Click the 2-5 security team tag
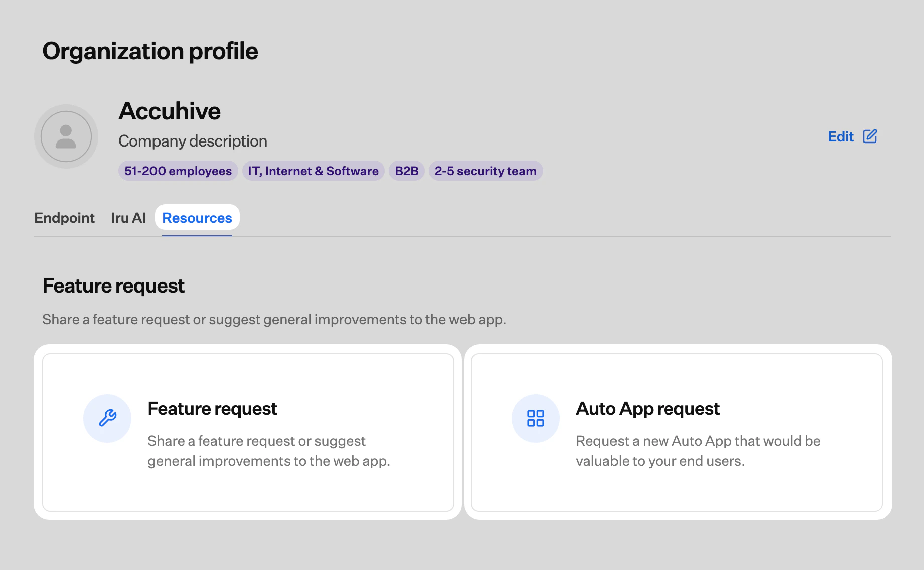The width and height of the screenshot is (924, 570). 485,171
